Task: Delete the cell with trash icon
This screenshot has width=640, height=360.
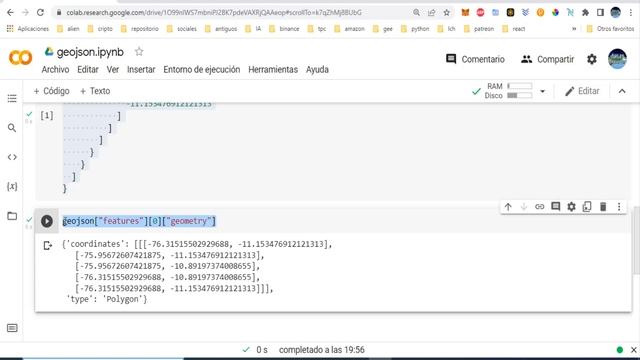Action: [603, 207]
